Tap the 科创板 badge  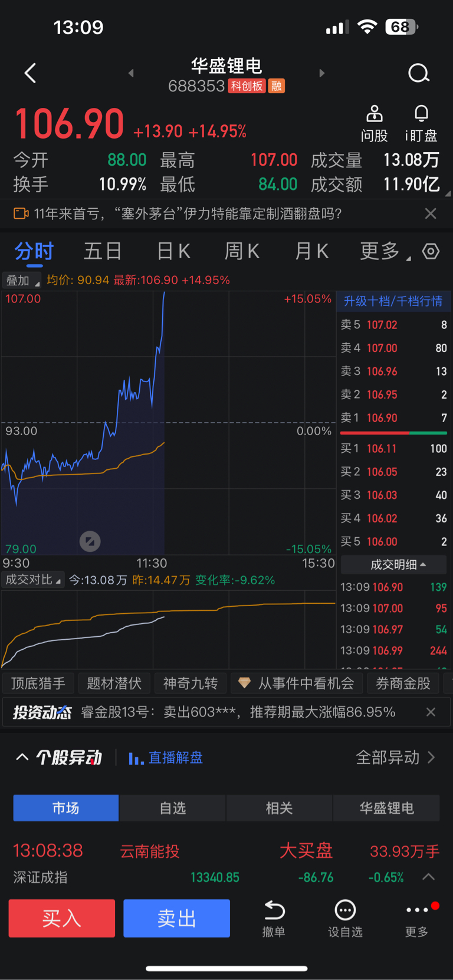coord(247,86)
